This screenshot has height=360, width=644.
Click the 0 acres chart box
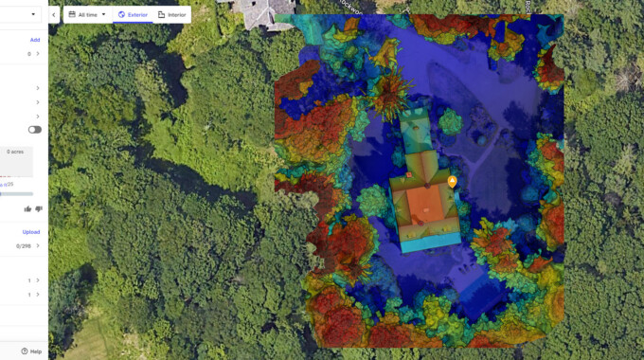[16, 162]
